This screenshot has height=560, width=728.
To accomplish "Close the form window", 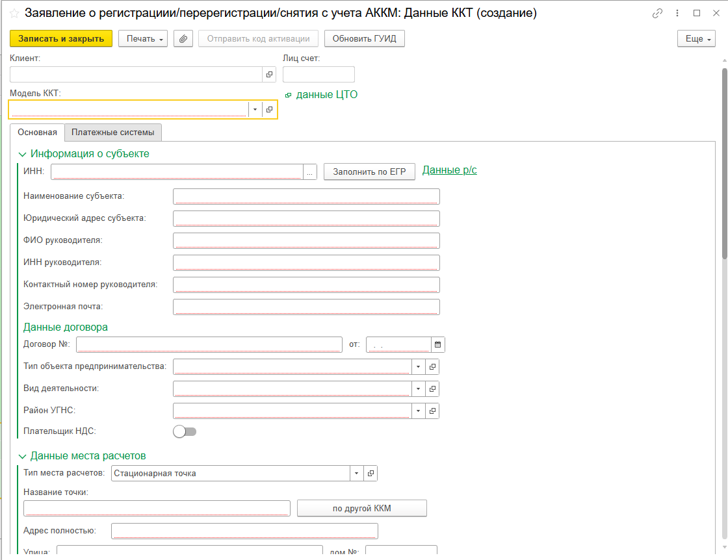I will 716,13.
